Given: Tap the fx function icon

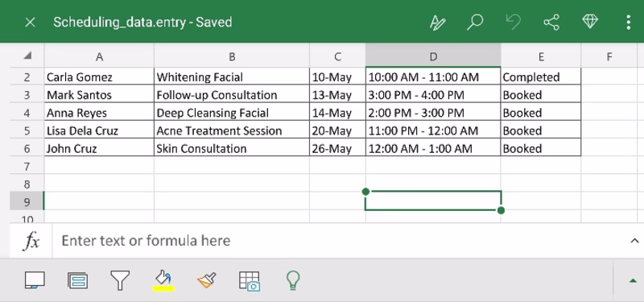Looking at the screenshot, I should (31, 241).
